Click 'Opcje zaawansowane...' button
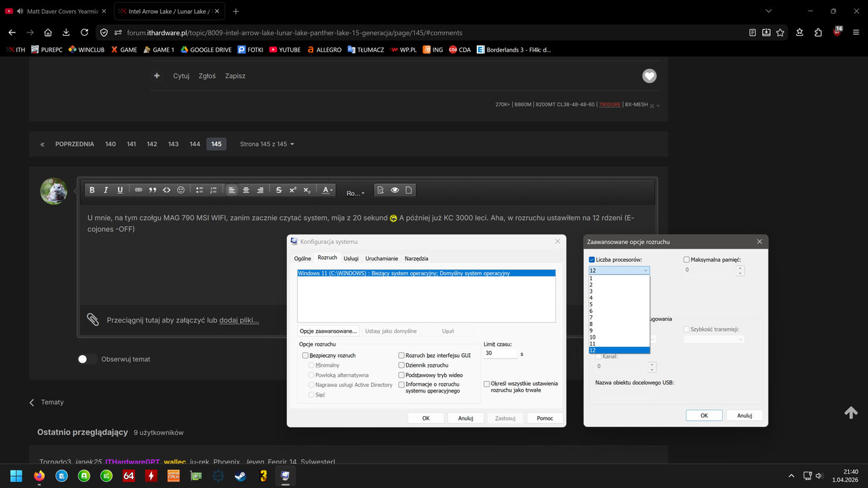This screenshot has height=488, width=868. click(328, 331)
